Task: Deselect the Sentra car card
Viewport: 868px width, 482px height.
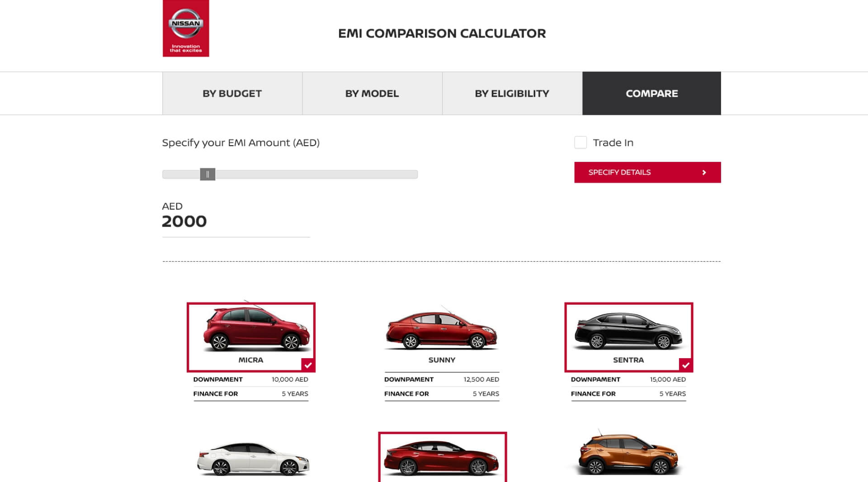Action: click(628, 337)
